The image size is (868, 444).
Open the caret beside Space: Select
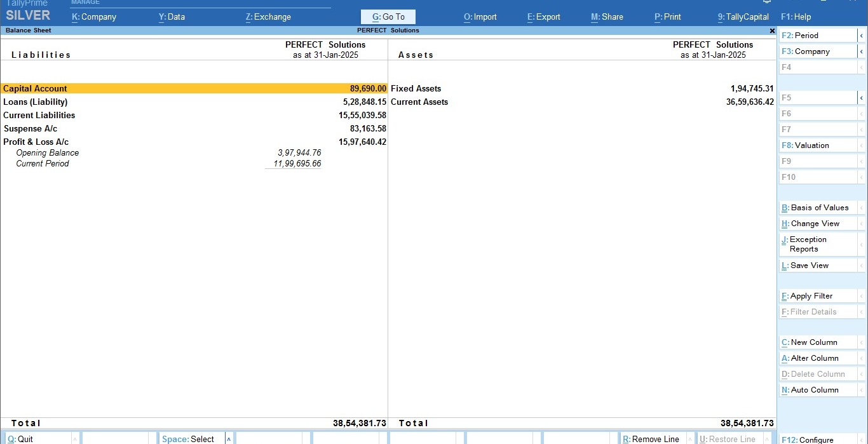coord(229,439)
